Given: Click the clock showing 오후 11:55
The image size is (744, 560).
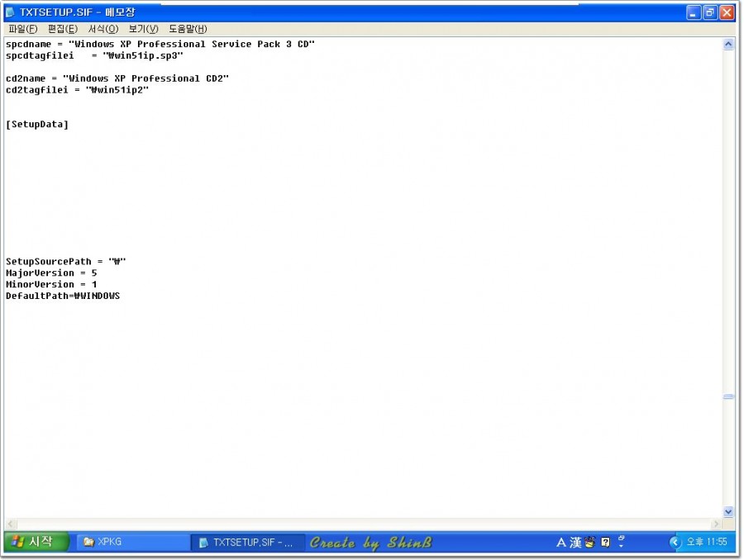Looking at the screenshot, I should pyautogui.click(x=707, y=542).
